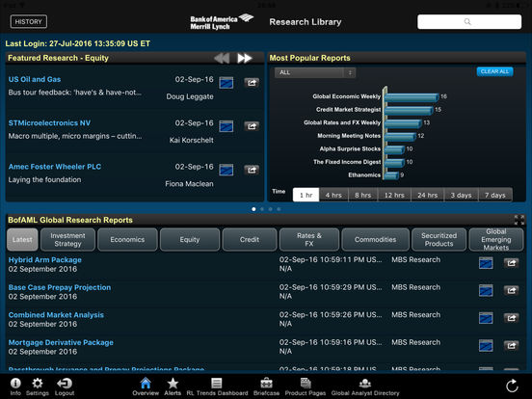This screenshot has height=399, width=532.
Task: Click the CLEAR ALL button
Action: click(x=494, y=71)
